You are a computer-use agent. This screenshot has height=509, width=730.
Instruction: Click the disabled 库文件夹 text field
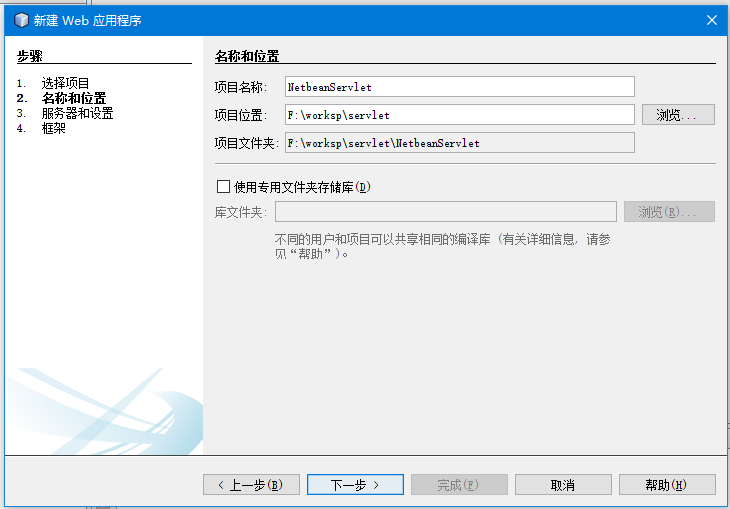445,211
